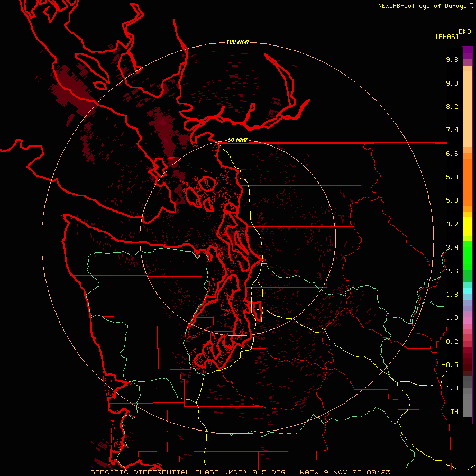Click the TH threshold legend label

pos(454,412)
